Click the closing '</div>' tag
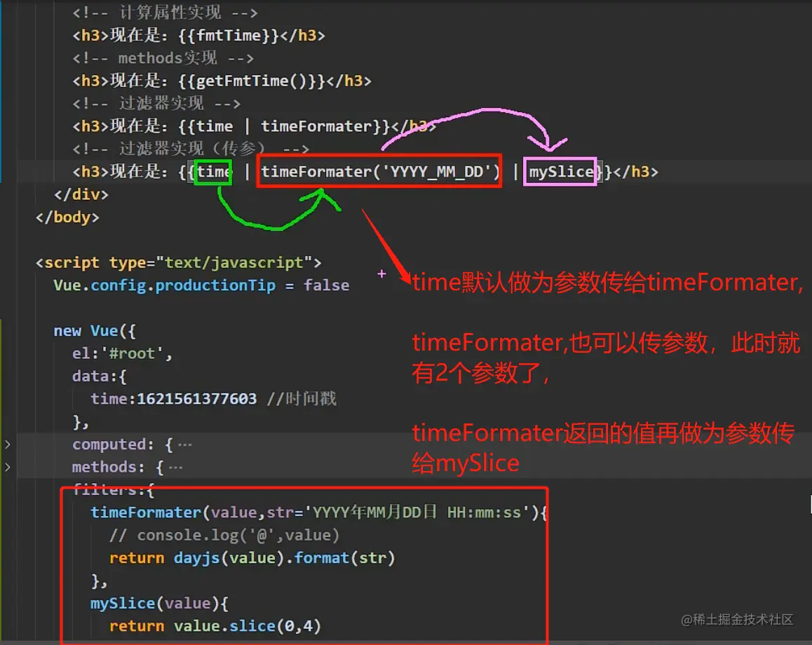This screenshot has height=645, width=812. click(81, 194)
